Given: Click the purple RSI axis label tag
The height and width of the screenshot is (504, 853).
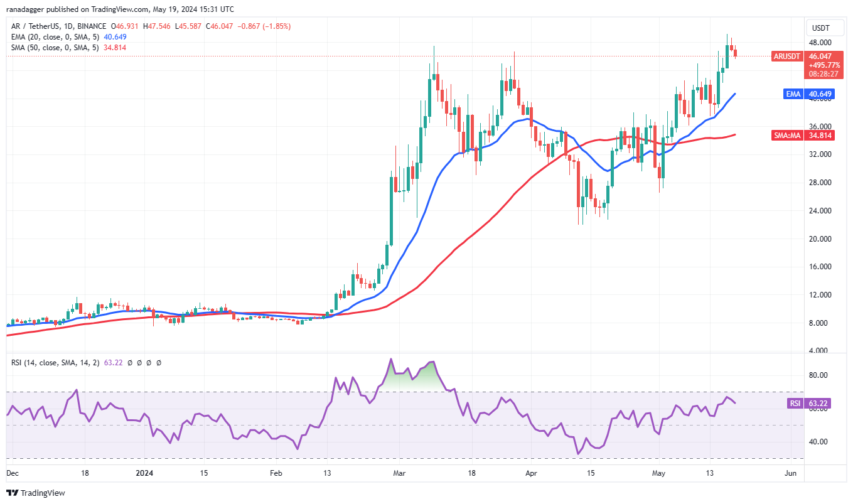Looking at the screenshot, I should (796, 404).
